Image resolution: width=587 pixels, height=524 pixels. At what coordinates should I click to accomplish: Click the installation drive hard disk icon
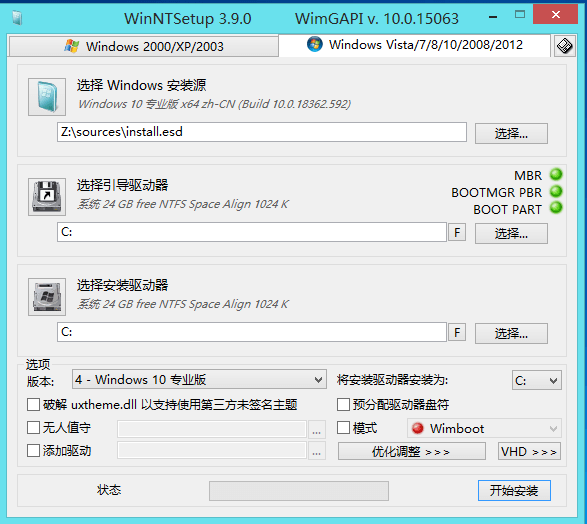coord(47,296)
